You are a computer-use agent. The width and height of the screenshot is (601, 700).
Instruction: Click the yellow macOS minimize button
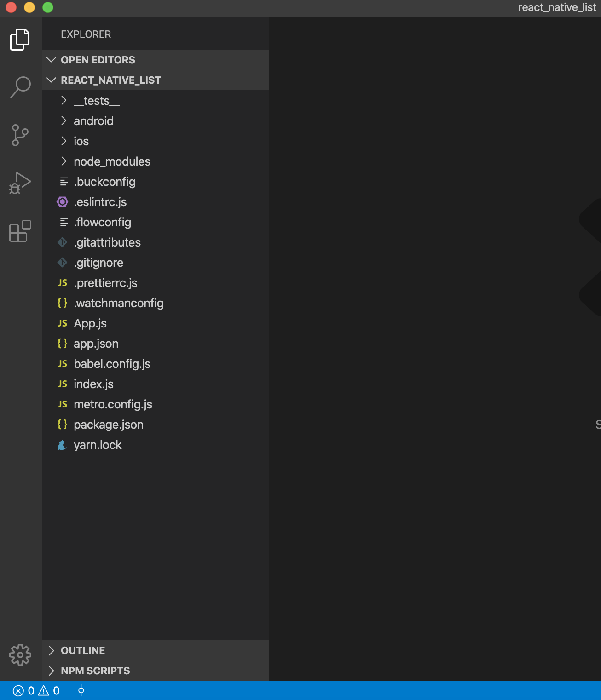(29, 7)
